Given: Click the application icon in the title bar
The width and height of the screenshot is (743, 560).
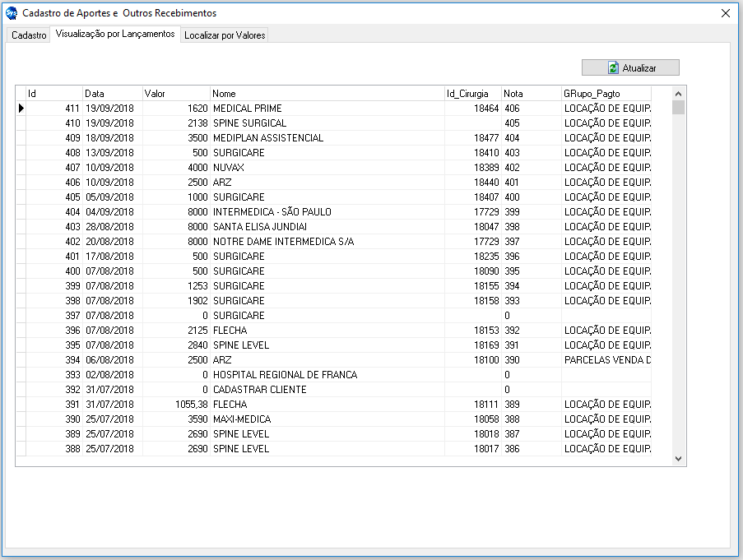Looking at the screenshot, I should tap(12, 13).
